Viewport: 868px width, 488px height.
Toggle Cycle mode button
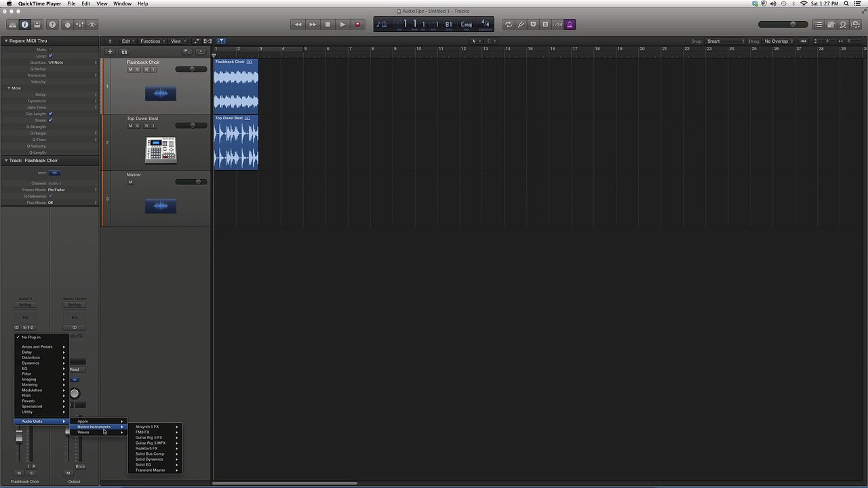point(509,24)
